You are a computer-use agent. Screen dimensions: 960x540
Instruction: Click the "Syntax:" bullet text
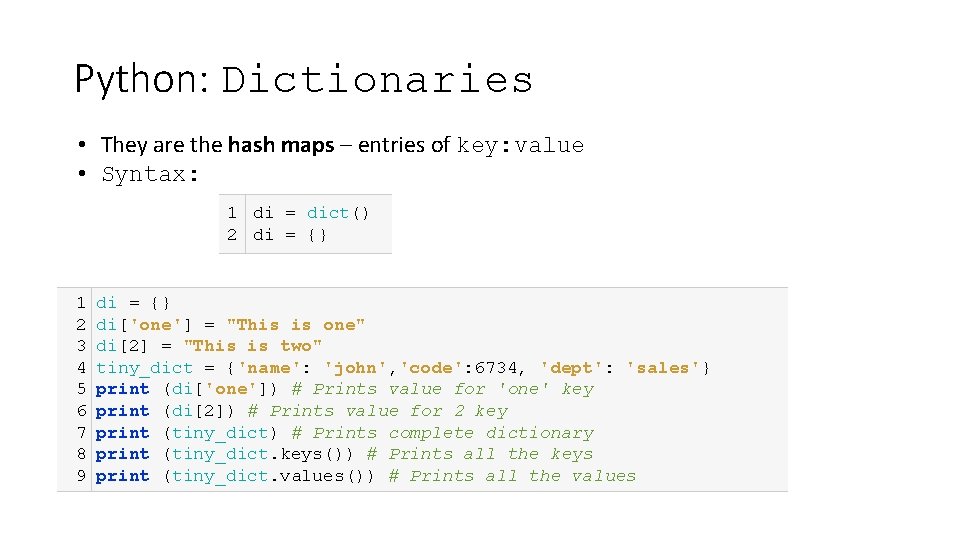tap(150, 174)
